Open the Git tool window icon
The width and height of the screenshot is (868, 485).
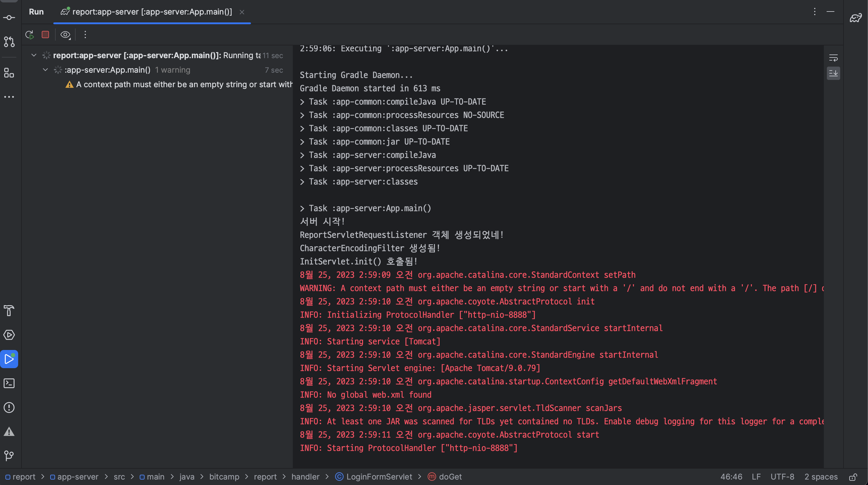point(9,456)
